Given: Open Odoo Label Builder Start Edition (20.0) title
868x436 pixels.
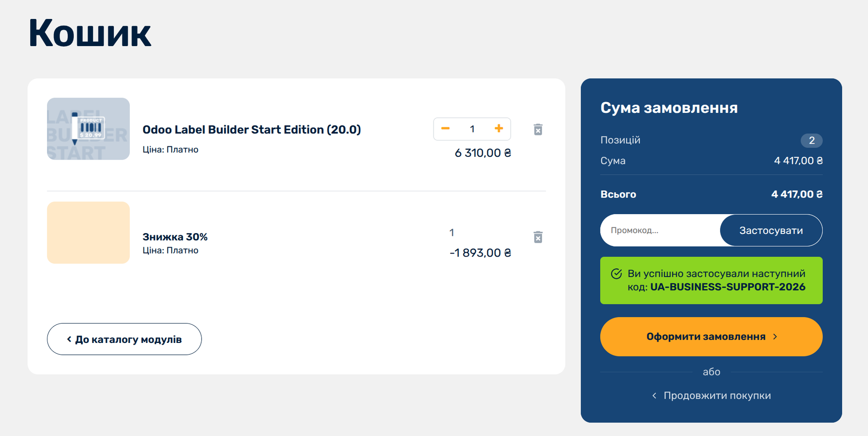Looking at the screenshot, I should tap(251, 130).
